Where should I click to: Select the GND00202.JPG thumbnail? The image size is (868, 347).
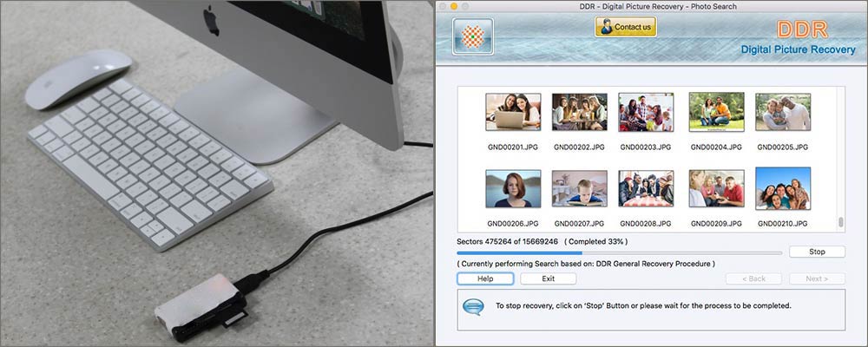click(580, 112)
